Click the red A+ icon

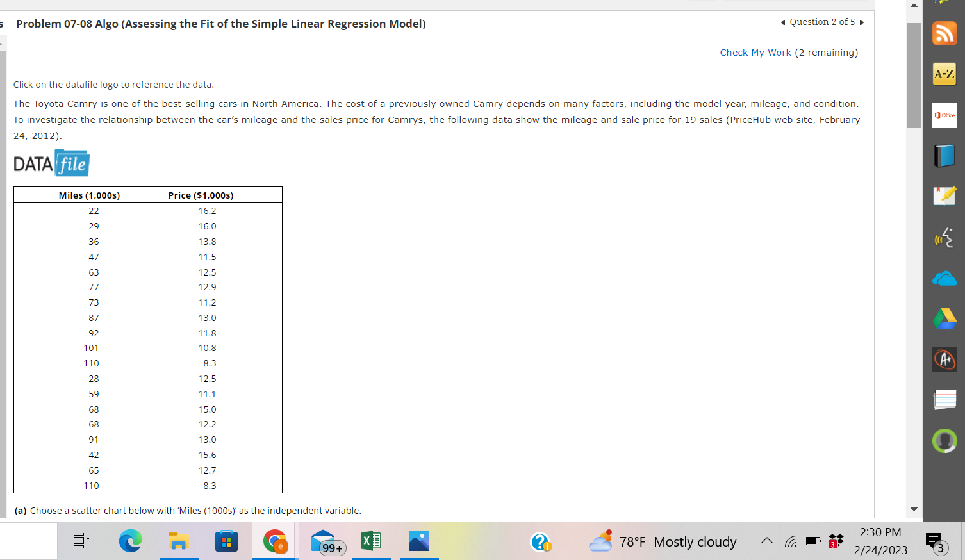coord(944,359)
